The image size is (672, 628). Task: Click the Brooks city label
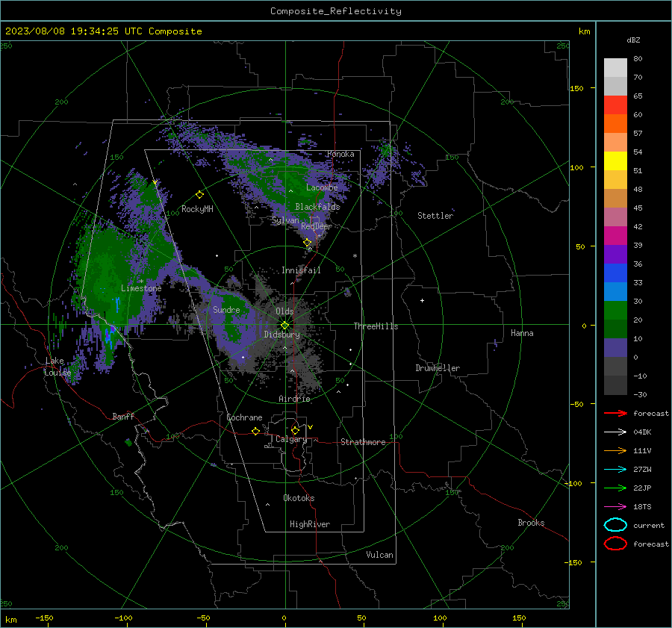[x=531, y=523]
